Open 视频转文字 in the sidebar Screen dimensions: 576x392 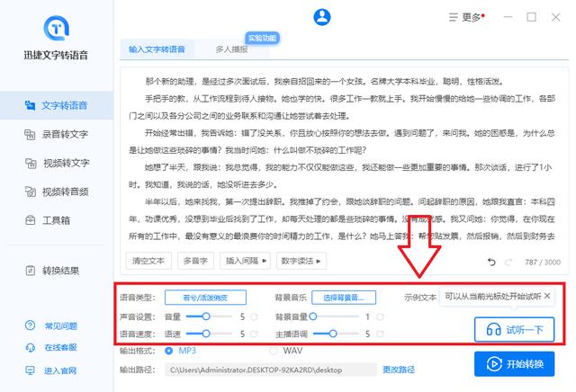[57, 163]
